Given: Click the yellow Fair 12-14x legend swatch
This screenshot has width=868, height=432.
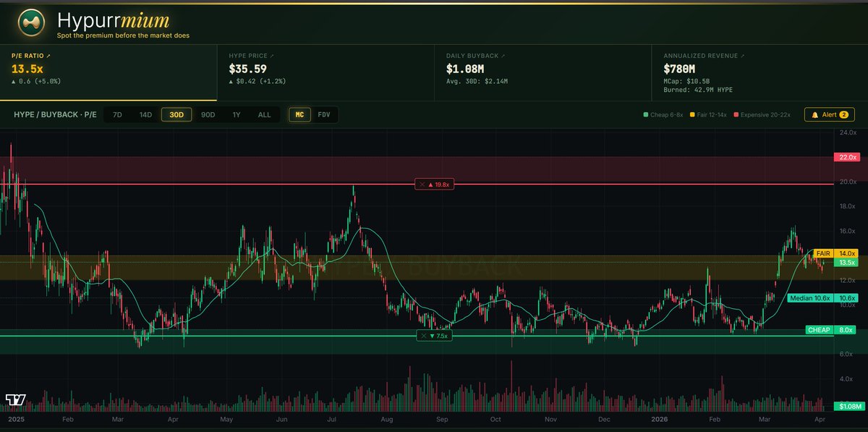Looking at the screenshot, I should tap(691, 114).
